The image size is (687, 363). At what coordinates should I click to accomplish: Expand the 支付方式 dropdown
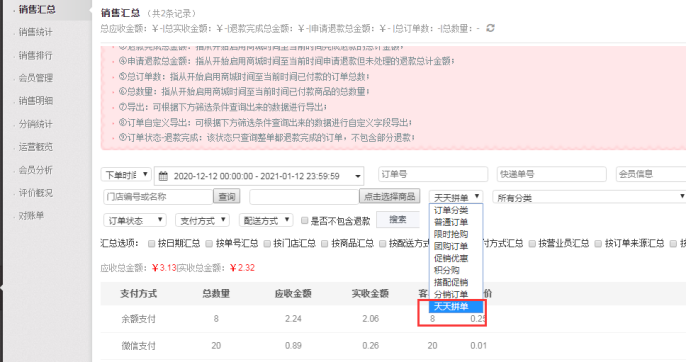(202, 221)
